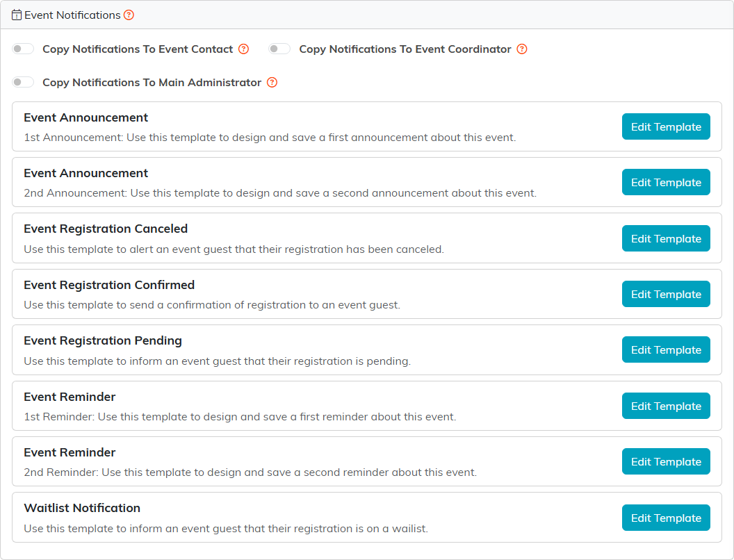Viewport: 734px width, 560px height.
Task: Edit Template for 2nd Reminder
Action: tap(666, 462)
